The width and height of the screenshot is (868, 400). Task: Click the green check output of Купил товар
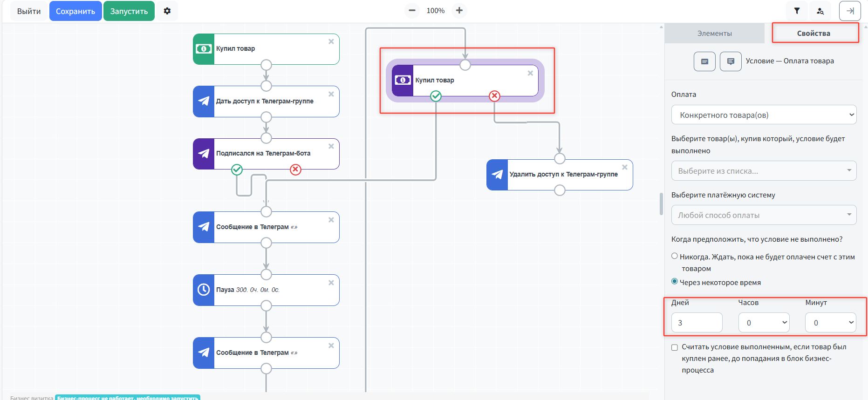click(436, 96)
